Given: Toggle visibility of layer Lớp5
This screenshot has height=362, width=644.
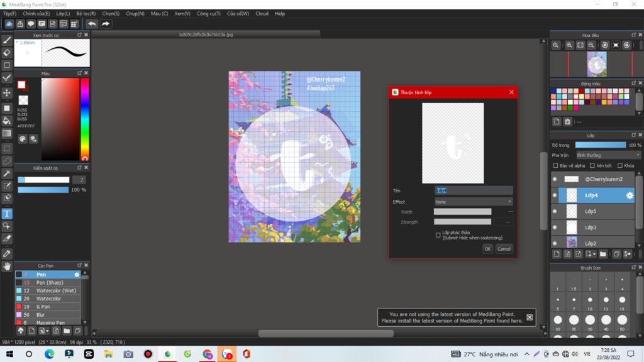Looking at the screenshot, I should coord(555,211).
